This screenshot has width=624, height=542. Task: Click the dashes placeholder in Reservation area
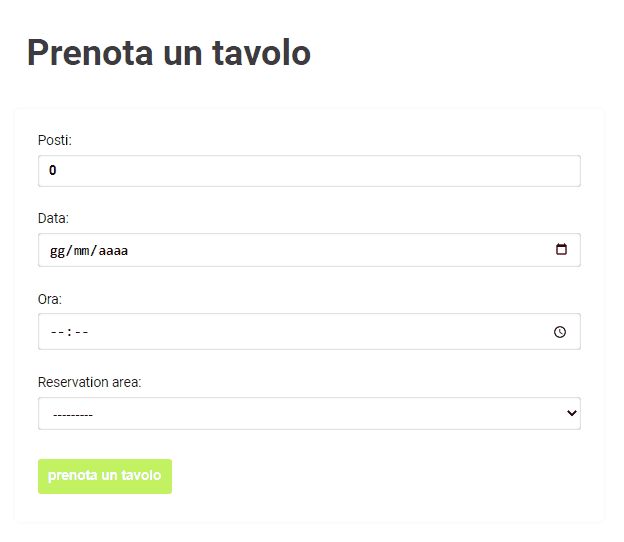73,415
